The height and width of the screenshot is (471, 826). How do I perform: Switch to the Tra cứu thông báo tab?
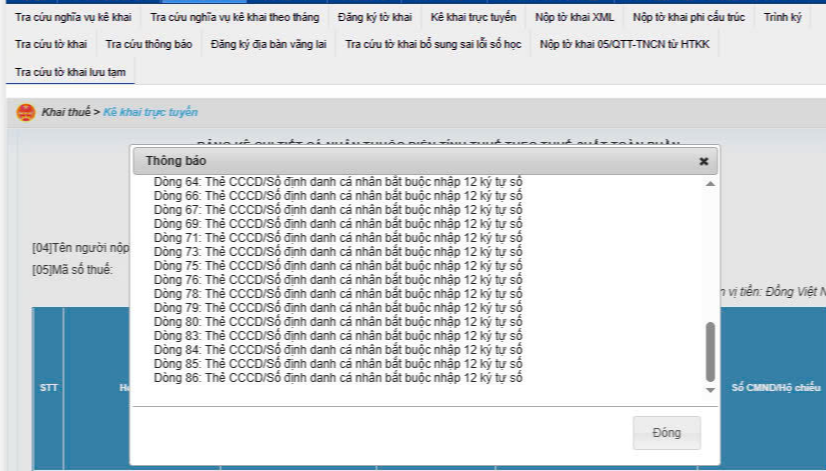149,45
